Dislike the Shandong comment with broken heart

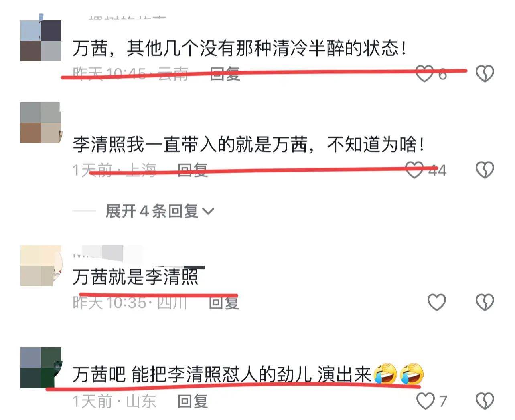[x=485, y=401]
